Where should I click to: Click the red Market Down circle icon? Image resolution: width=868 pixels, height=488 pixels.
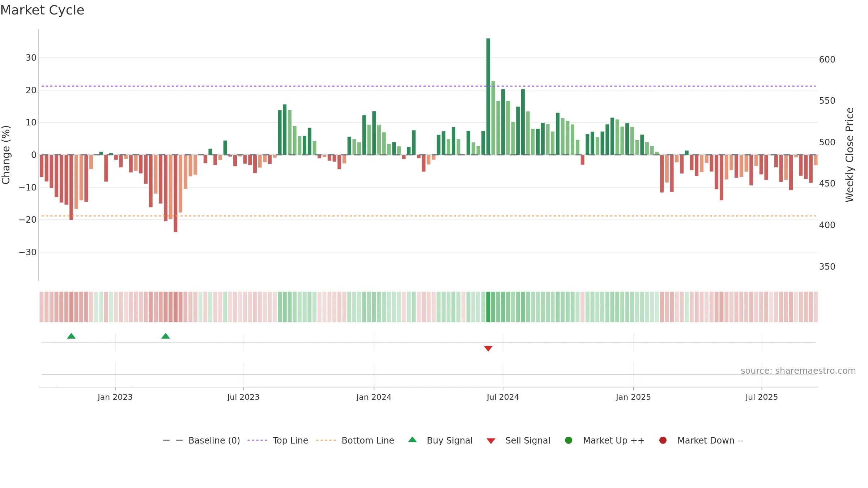tap(663, 440)
